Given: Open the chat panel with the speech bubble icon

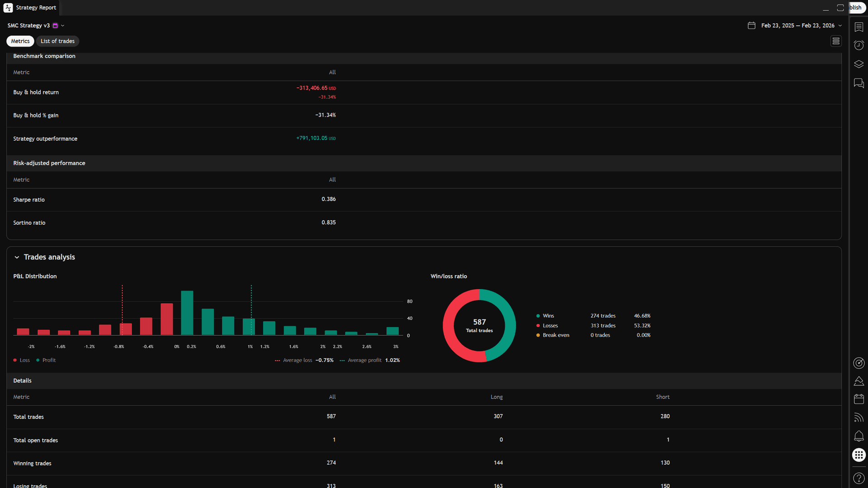Looking at the screenshot, I should pos(859,83).
